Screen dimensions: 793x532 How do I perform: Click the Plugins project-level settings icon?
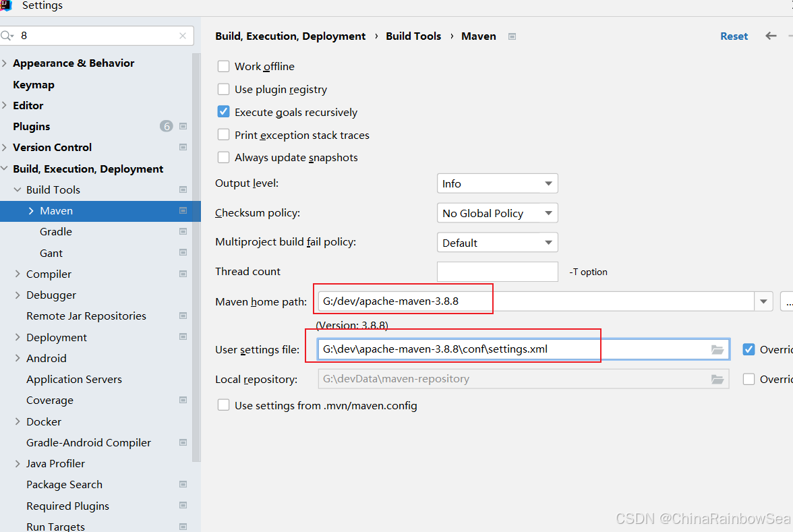(183, 126)
